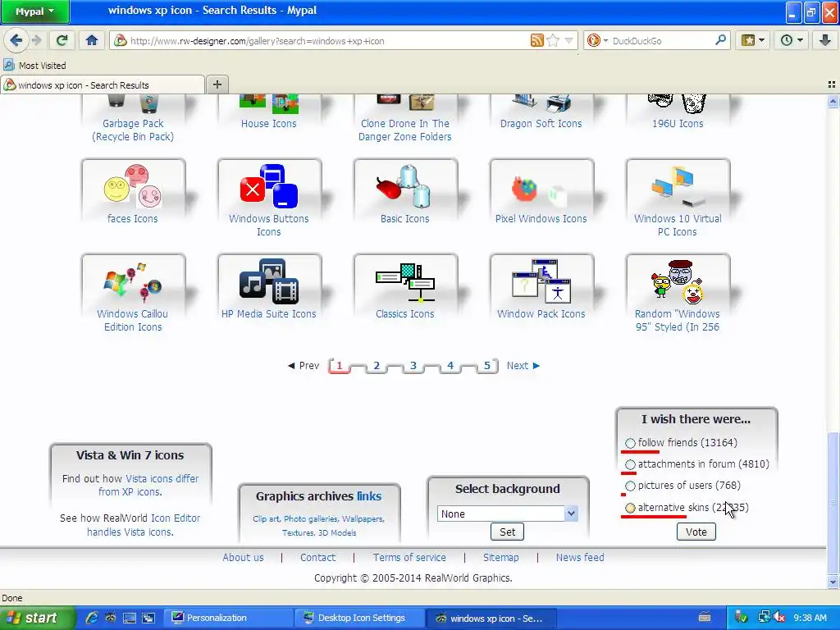Screen dimensions: 840x630
Task: Open the Home page icon
Action: tap(92, 40)
